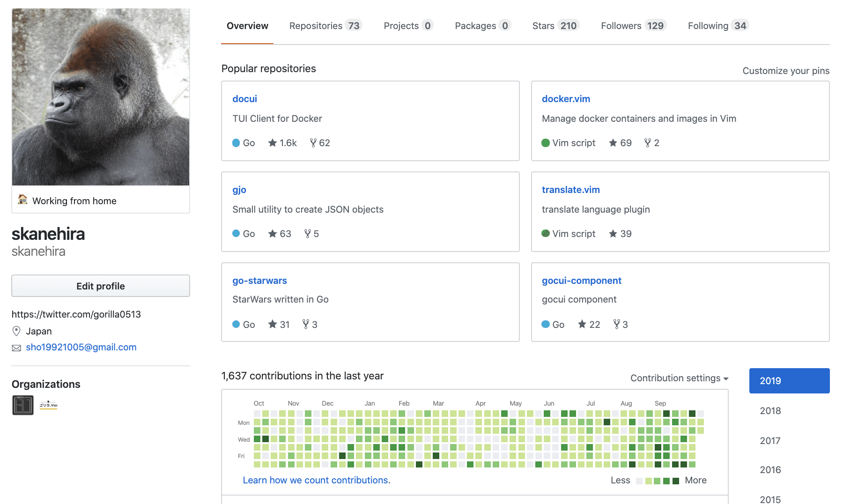Select the 2017 contribution year

(x=770, y=441)
